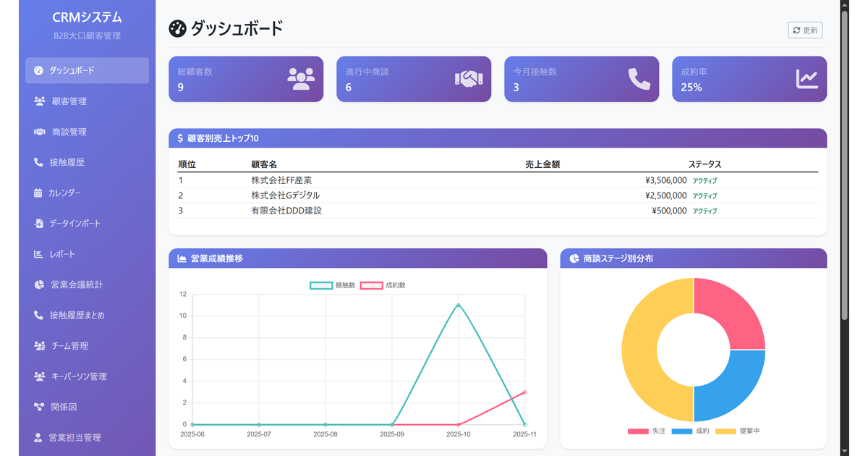Viewport: 868px width, 456px height.
Task: Click the データインポート import icon
Action: (x=38, y=224)
